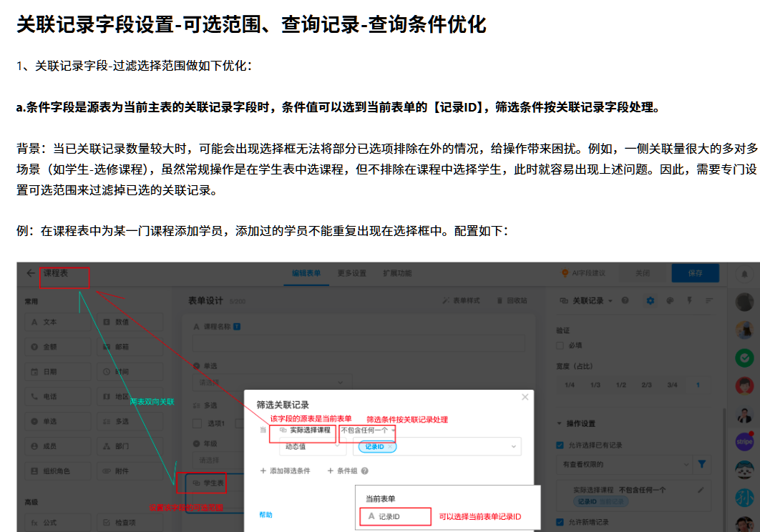Add a 附件 attachment field
760x532 pixels.
tap(130, 471)
